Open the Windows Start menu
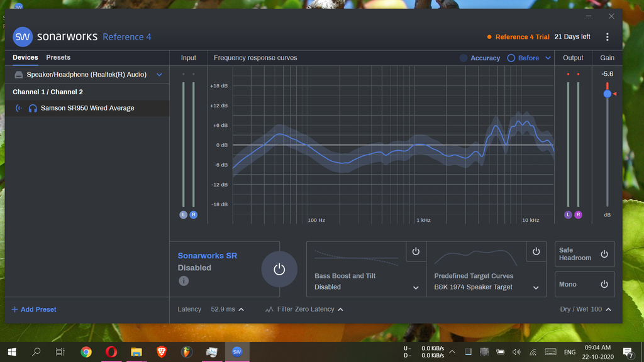The image size is (644, 362). click(12, 352)
